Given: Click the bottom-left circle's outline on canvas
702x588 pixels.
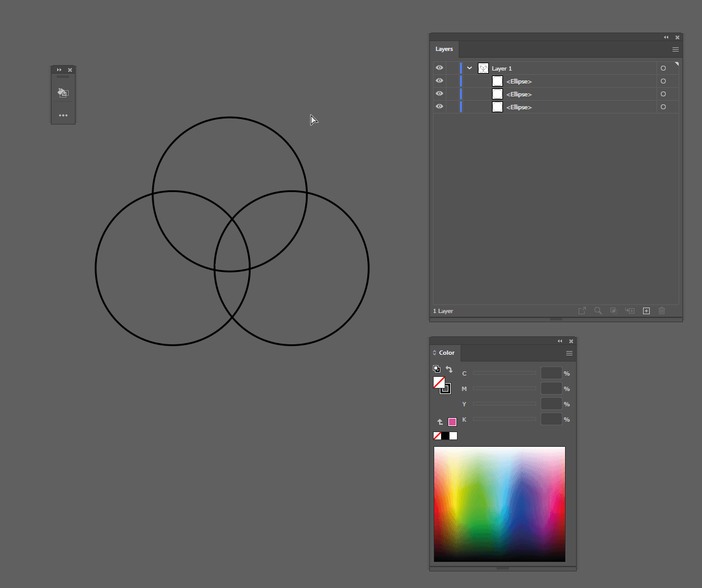Looking at the screenshot, I should point(96,268).
